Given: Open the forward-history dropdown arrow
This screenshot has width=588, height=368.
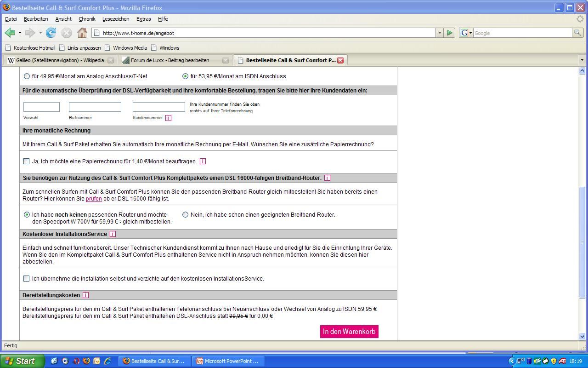Looking at the screenshot, I should pyautogui.click(x=40, y=33).
